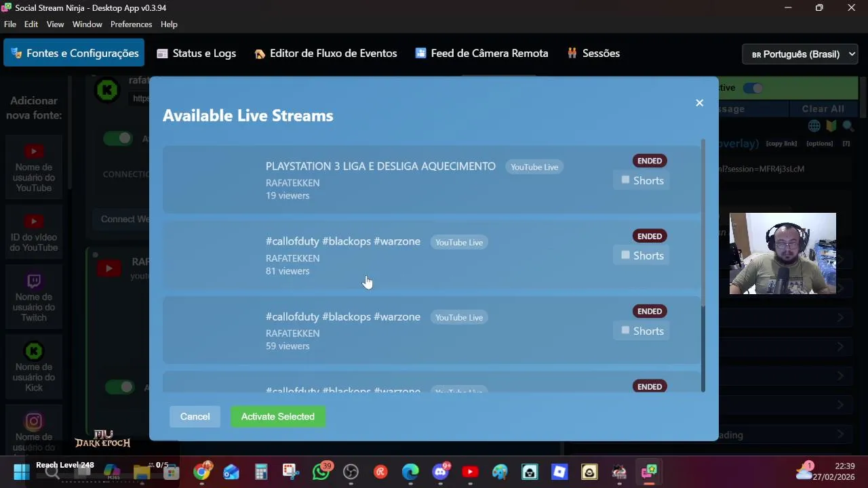868x488 pixels.
Task: Switch to the Sessões tab
Action: click(593, 53)
